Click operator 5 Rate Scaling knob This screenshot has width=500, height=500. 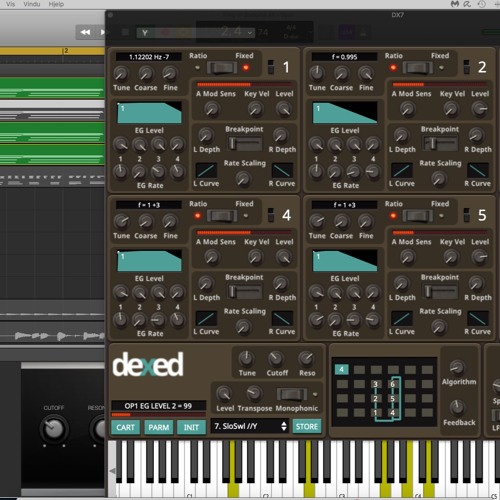point(439,327)
